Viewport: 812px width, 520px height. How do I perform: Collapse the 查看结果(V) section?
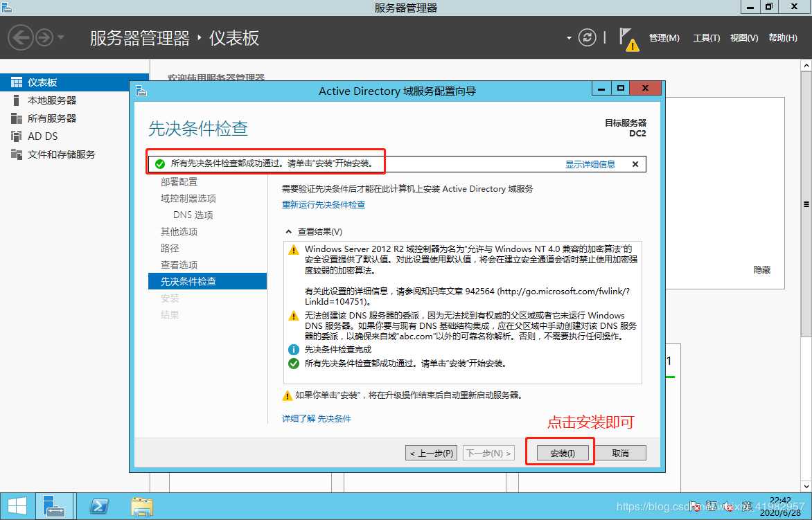click(288, 232)
